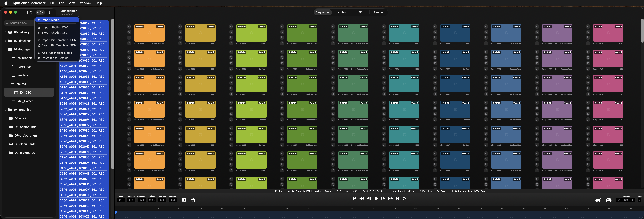Switch to the Nodes tab
Image resolution: width=644 pixels, height=219 pixels.
[x=341, y=12]
